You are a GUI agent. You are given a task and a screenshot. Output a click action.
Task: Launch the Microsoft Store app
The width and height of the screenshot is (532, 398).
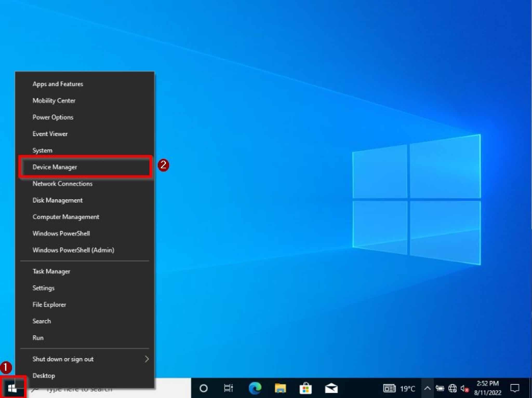(306, 388)
